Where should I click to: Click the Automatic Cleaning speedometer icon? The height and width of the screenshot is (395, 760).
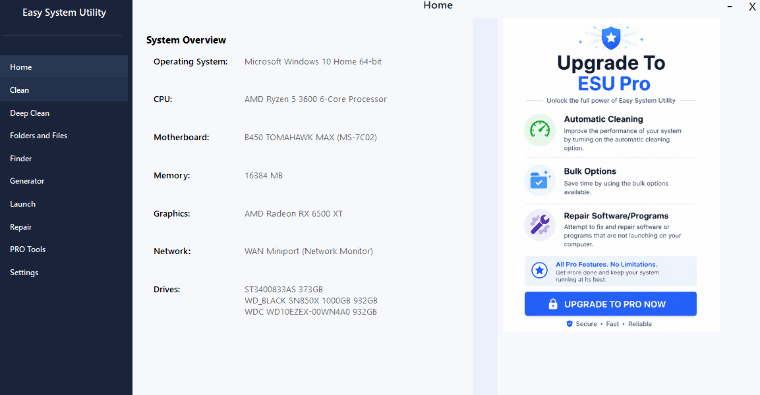(x=539, y=130)
